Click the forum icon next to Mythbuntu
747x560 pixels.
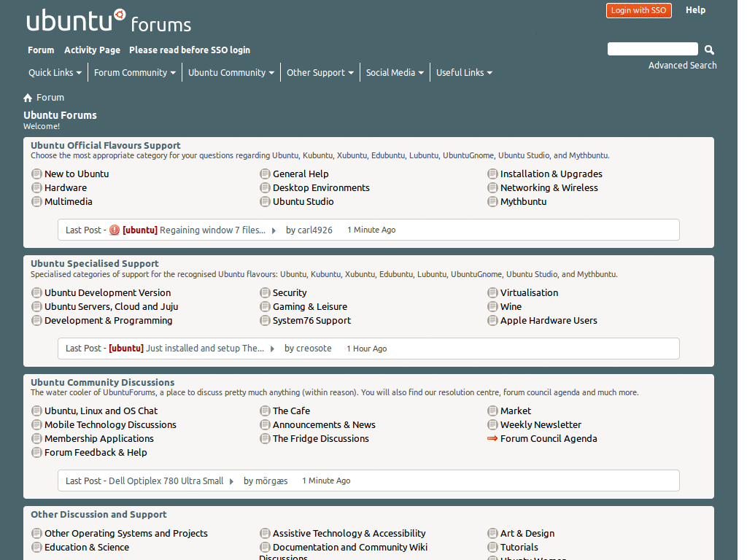click(492, 201)
